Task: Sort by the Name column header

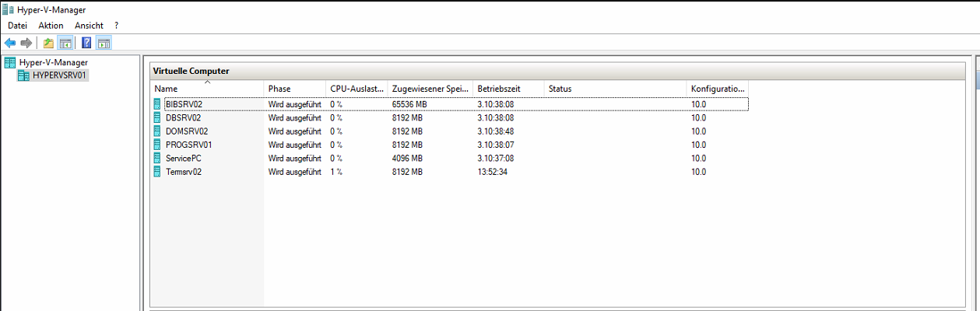Action: click(x=207, y=89)
